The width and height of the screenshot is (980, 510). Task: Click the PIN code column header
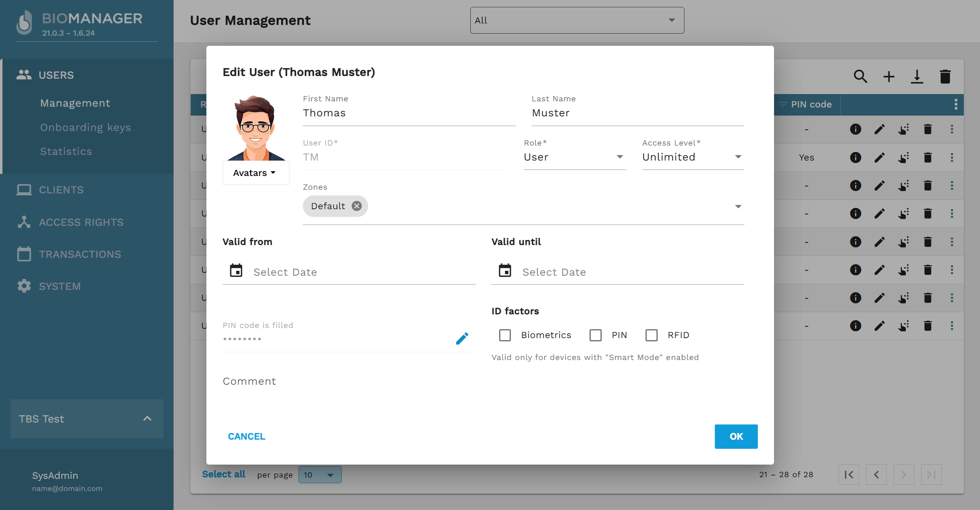coord(811,105)
